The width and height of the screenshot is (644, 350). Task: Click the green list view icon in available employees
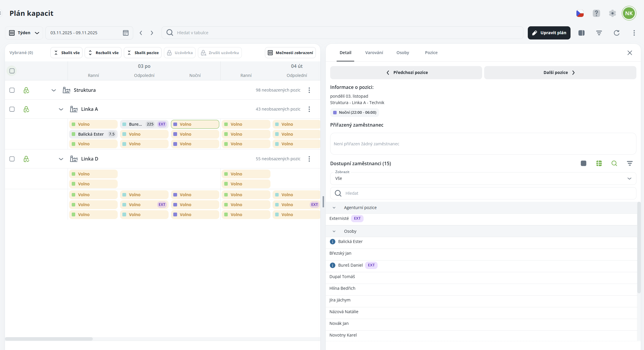599,163
